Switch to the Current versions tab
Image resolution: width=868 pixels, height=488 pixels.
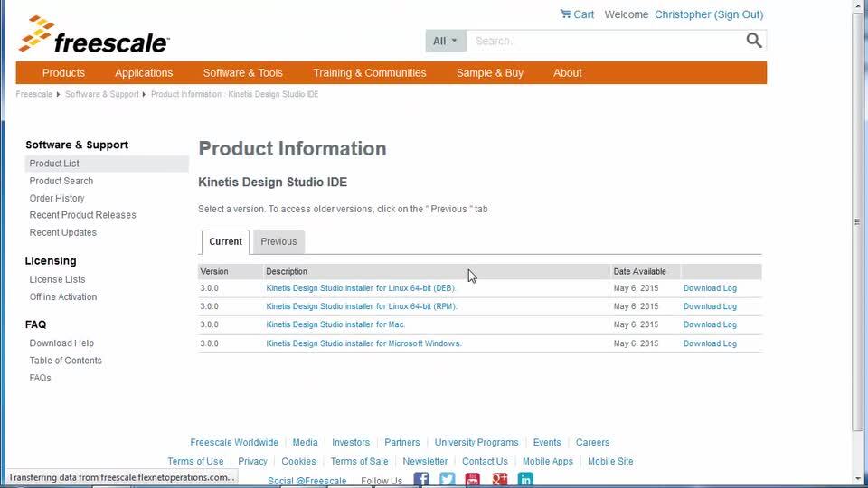pos(225,242)
